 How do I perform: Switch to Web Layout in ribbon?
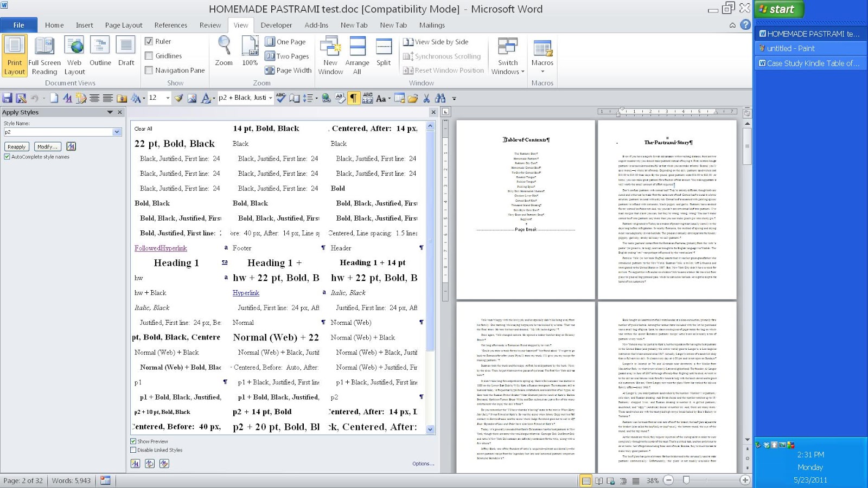74,55
